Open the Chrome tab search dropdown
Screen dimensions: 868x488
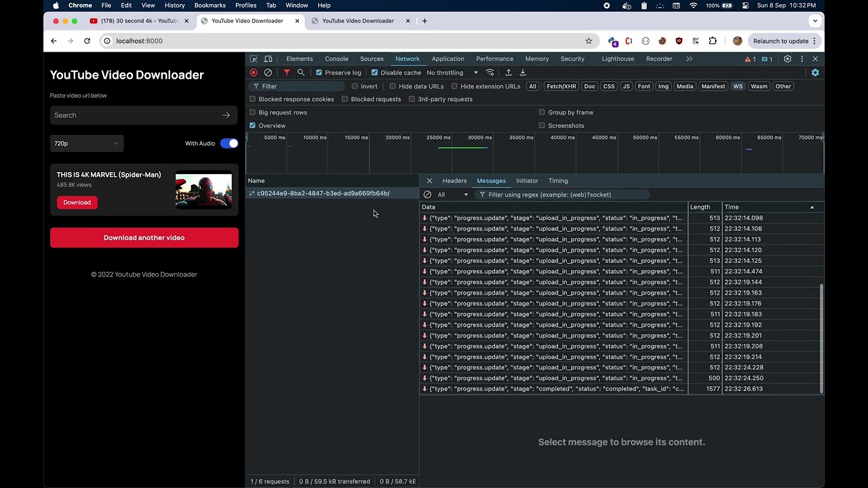point(815,21)
